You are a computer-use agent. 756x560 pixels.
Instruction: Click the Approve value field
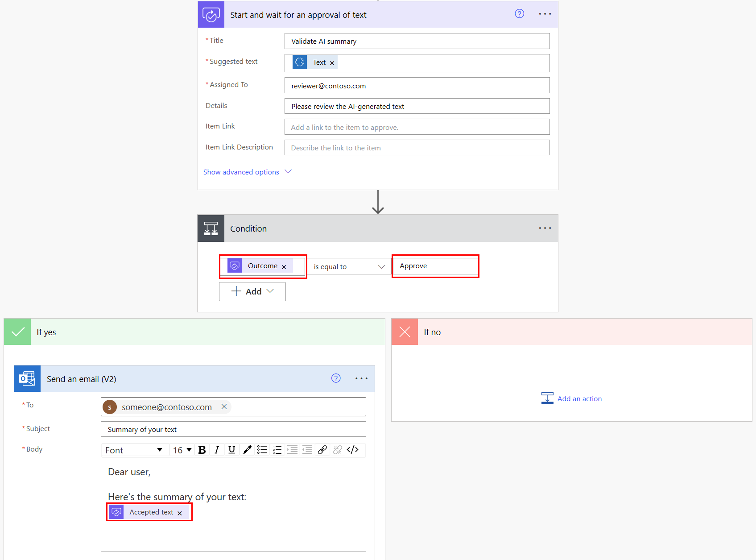[435, 266]
